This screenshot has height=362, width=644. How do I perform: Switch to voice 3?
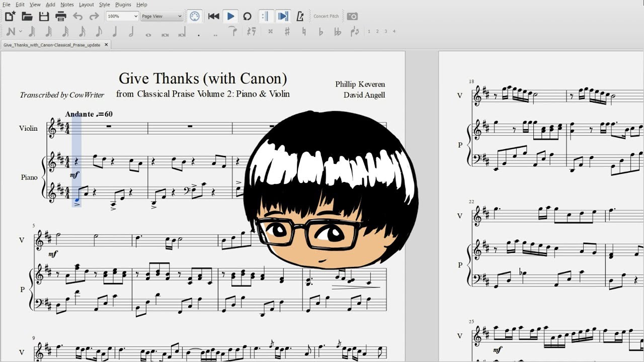coord(386,32)
